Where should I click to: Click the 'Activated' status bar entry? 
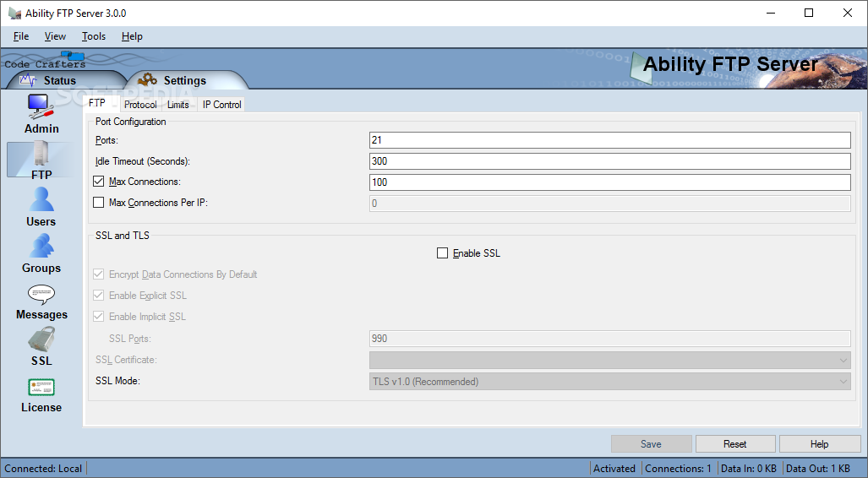[614, 469]
